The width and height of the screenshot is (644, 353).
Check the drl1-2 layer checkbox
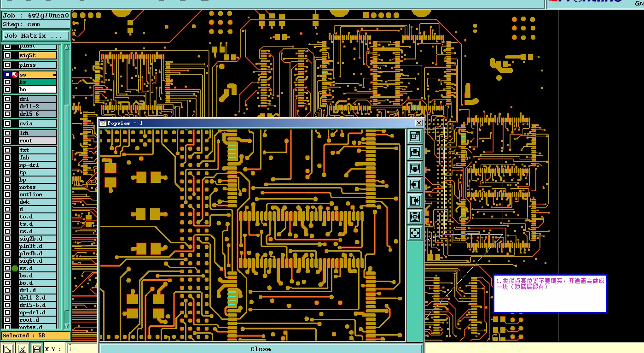[x=7, y=106]
